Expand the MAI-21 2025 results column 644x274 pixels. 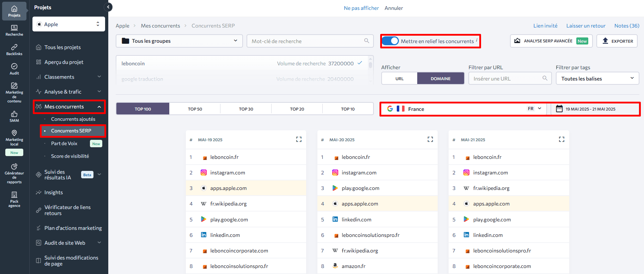[561, 139]
